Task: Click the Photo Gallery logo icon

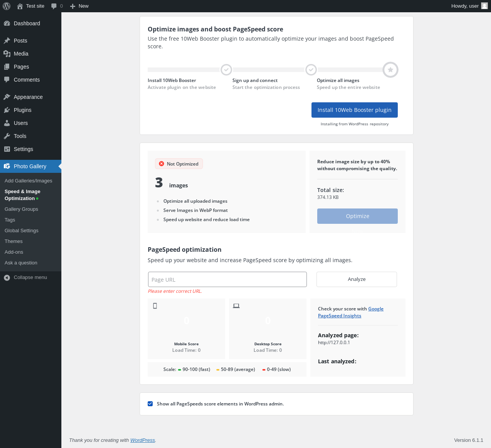Action: click(x=7, y=166)
